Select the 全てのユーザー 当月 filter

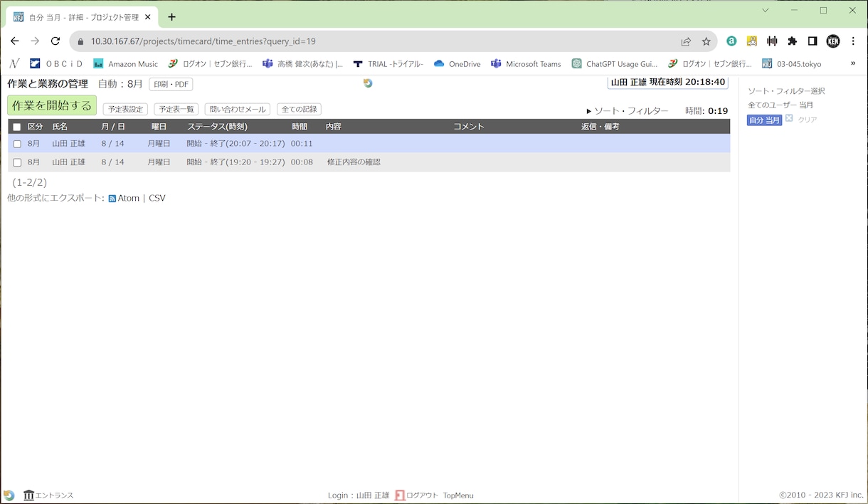[x=780, y=105]
